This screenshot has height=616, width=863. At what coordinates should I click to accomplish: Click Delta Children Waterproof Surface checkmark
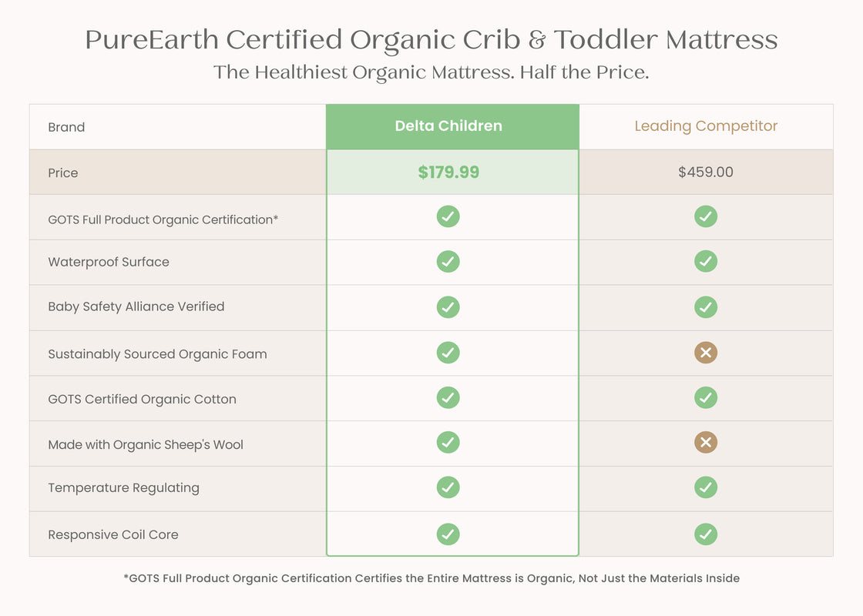point(448,261)
